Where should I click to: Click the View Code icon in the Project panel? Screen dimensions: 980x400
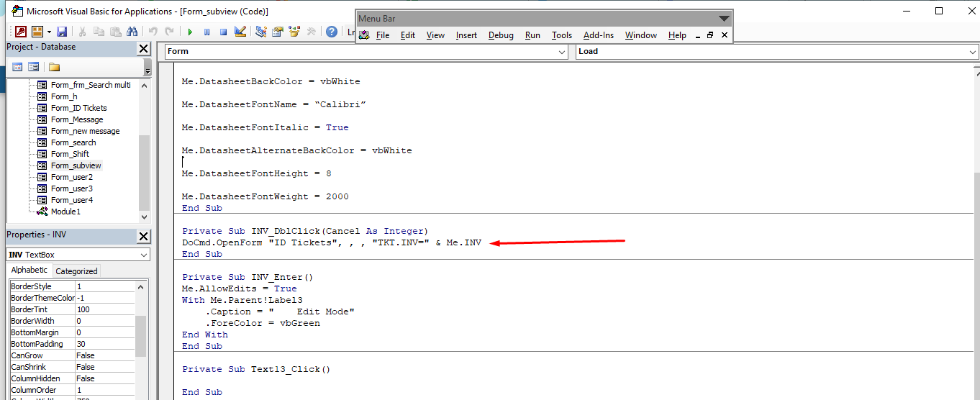18,67
